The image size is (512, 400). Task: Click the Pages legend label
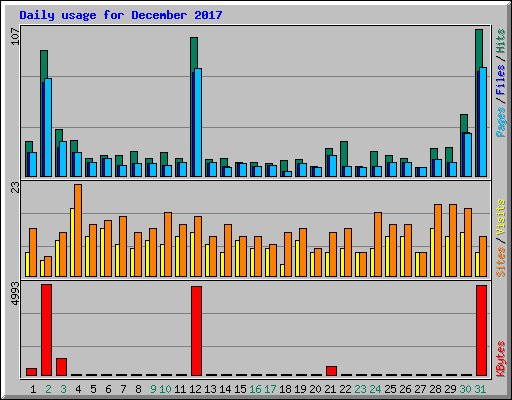500,122
